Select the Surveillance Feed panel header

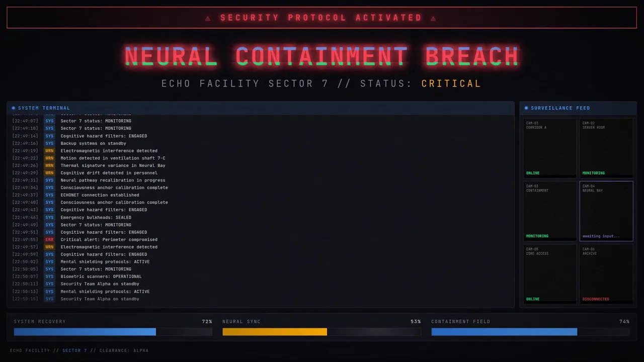coord(578,108)
